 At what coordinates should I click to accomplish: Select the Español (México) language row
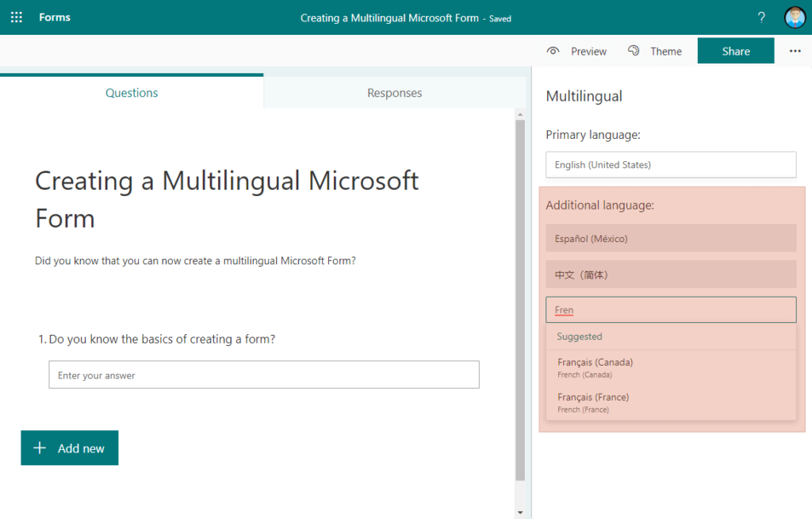click(x=671, y=239)
